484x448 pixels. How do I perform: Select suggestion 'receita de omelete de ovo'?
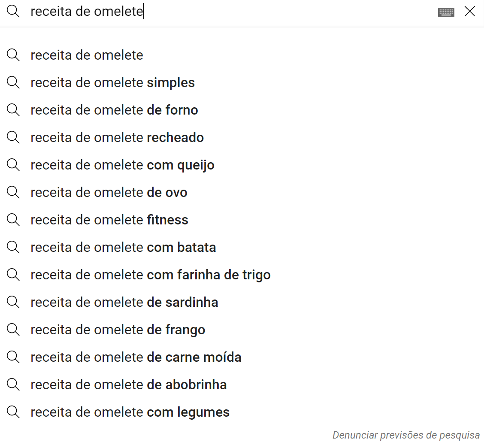tap(109, 192)
